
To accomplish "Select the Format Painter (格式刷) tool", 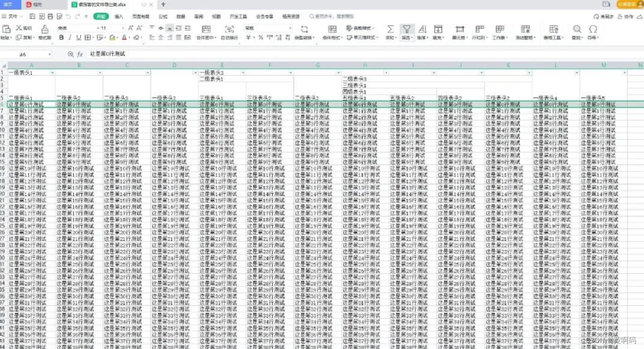I will coord(44,30).
